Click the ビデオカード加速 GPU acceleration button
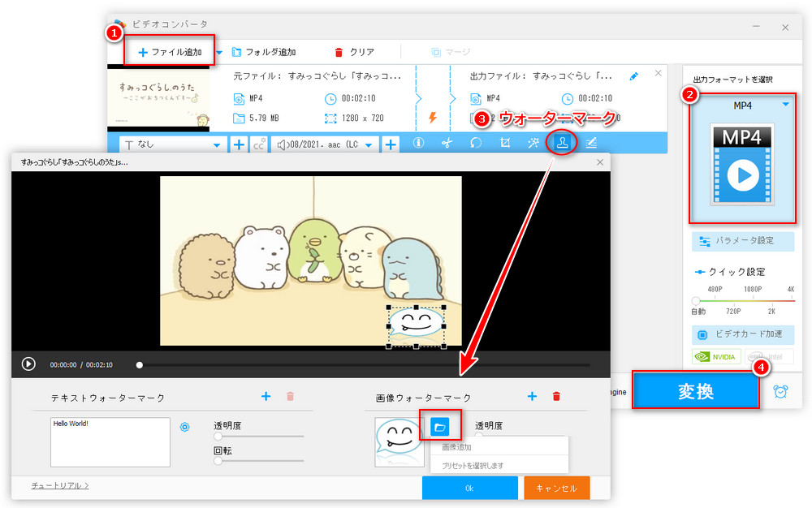Screen dimensions: 812x508 coord(743,334)
